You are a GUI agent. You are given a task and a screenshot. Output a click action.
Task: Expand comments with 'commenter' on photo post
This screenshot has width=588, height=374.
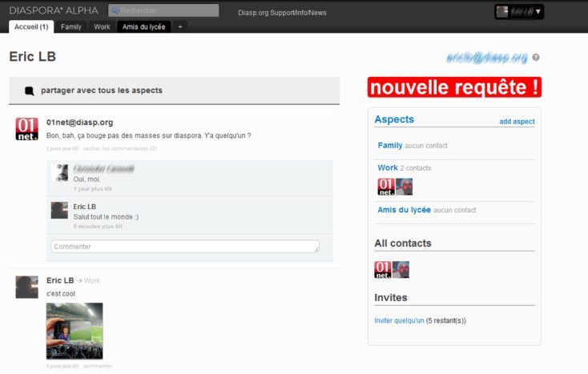[98, 366]
